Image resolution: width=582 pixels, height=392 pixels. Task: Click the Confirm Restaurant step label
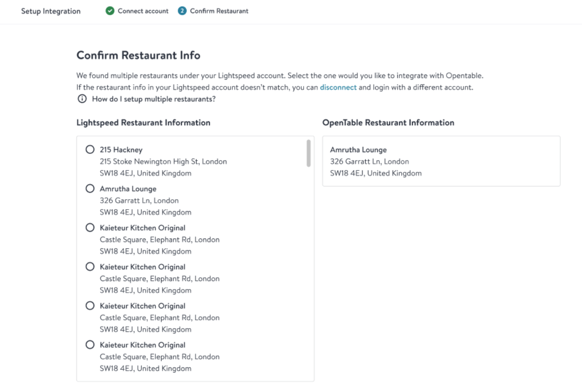219,11
